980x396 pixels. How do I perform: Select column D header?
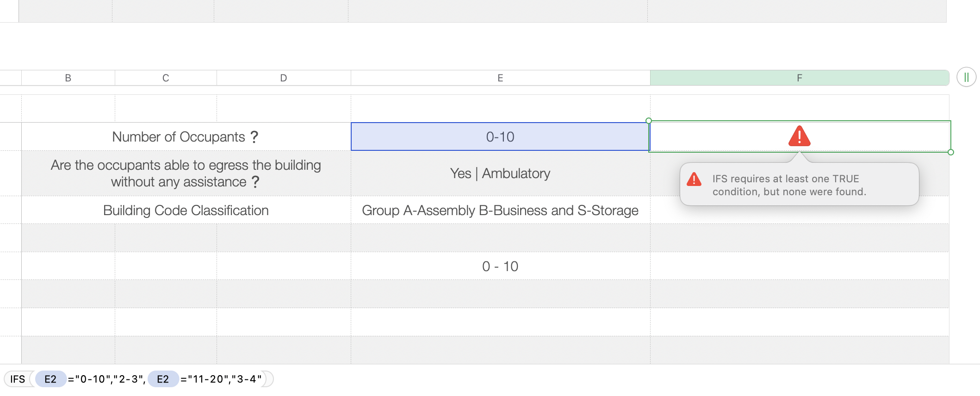[x=284, y=78]
